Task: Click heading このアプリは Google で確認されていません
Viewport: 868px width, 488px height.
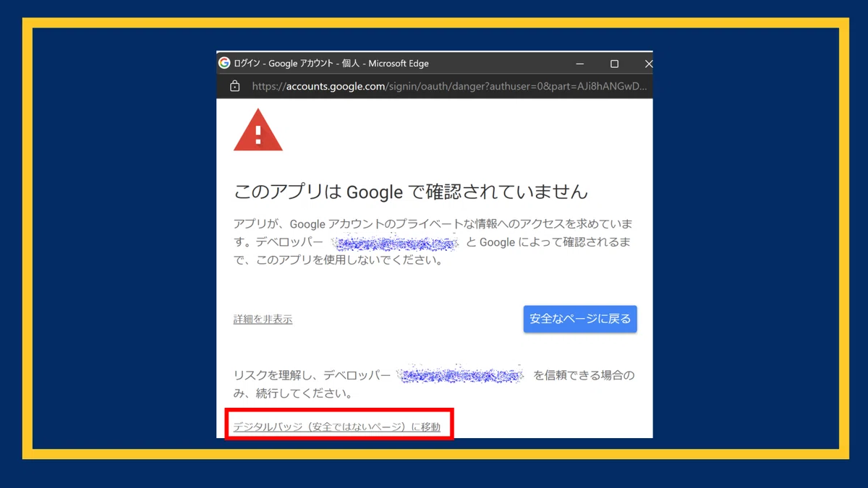Action: [411, 192]
